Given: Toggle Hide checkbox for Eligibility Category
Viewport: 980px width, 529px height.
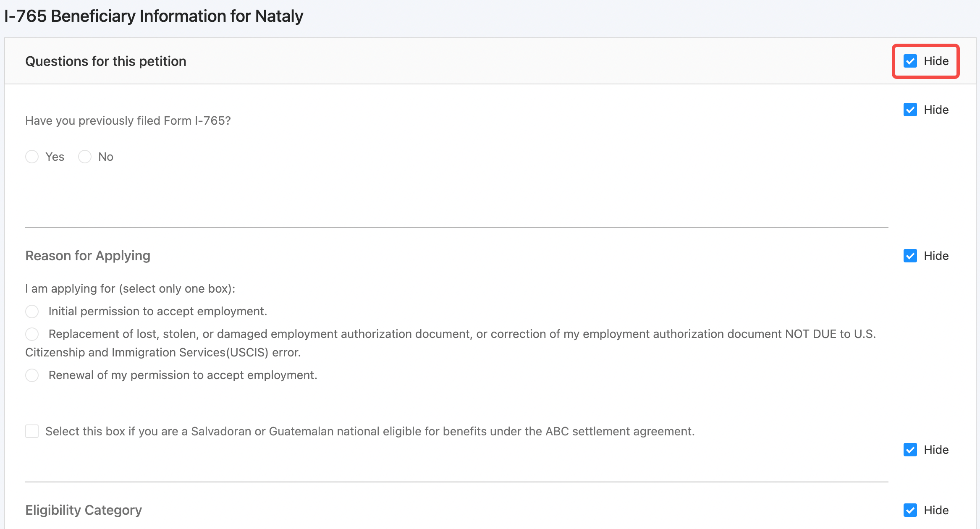Looking at the screenshot, I should click(x=910, y=511).
